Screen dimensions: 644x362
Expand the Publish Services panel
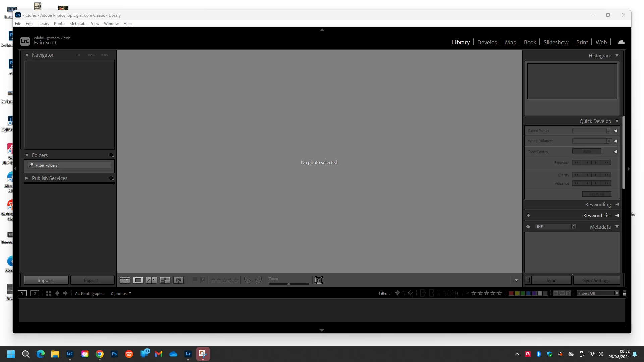[27, 178]
